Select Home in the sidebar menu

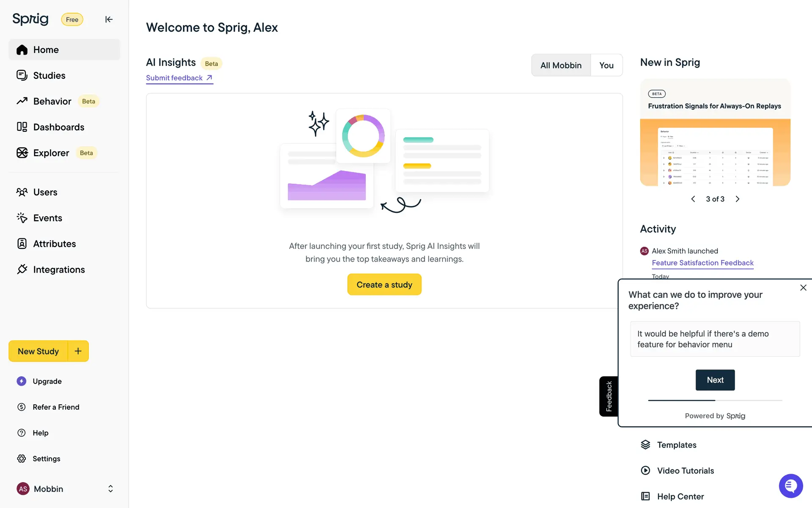point(46,50)
